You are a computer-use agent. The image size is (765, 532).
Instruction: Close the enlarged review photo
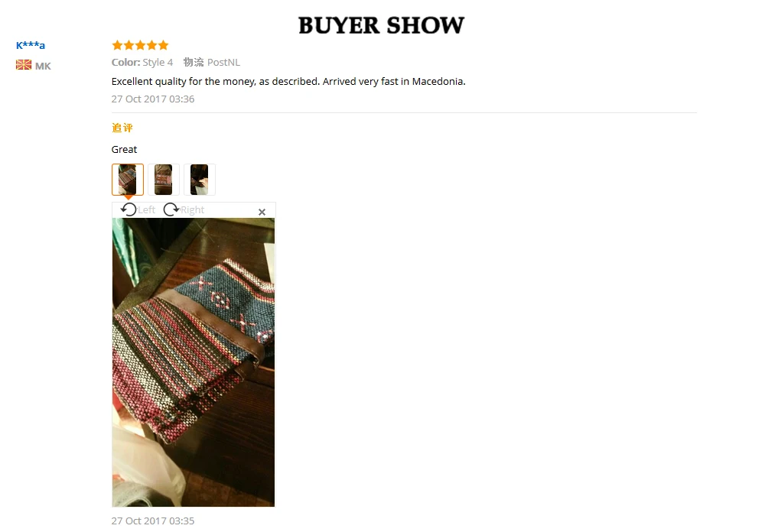(262, 212)
